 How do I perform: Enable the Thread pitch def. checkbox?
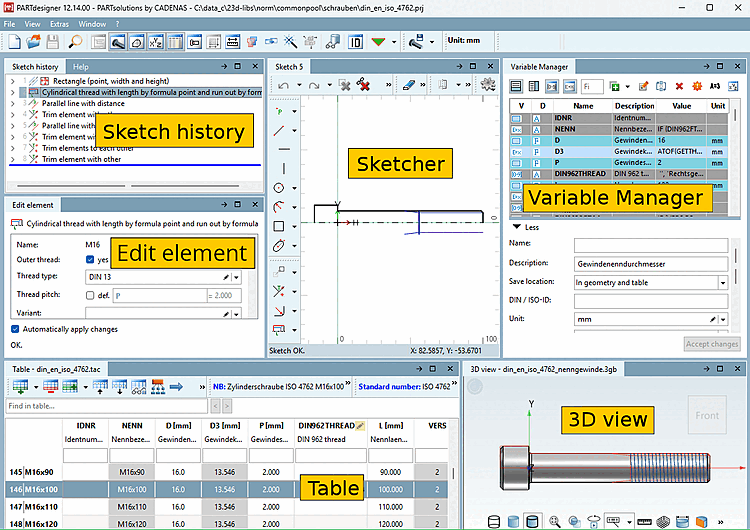pyautogui.click(x=90, y=295)
